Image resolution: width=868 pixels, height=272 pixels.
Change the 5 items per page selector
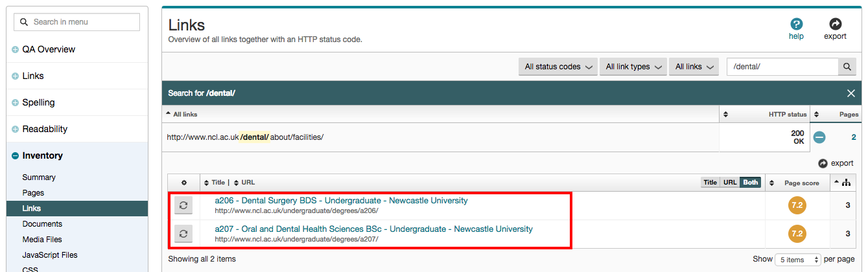click(797, 260)
